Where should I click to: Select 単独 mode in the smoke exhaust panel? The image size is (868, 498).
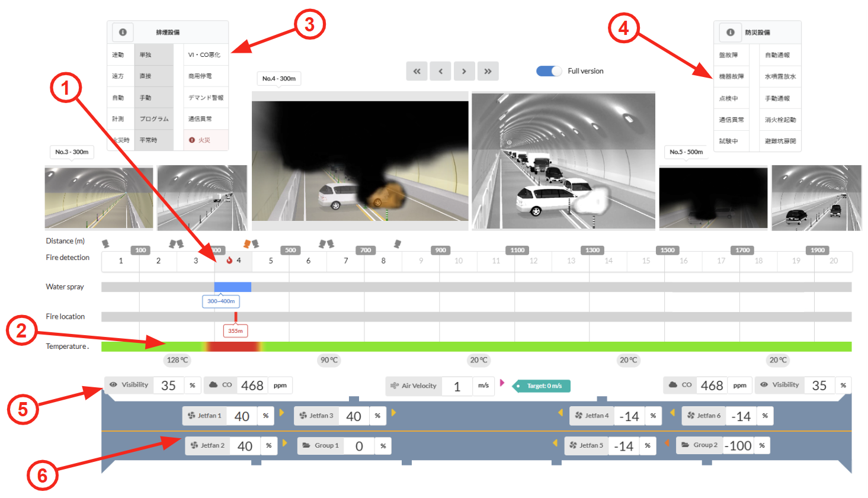(154, 55)
